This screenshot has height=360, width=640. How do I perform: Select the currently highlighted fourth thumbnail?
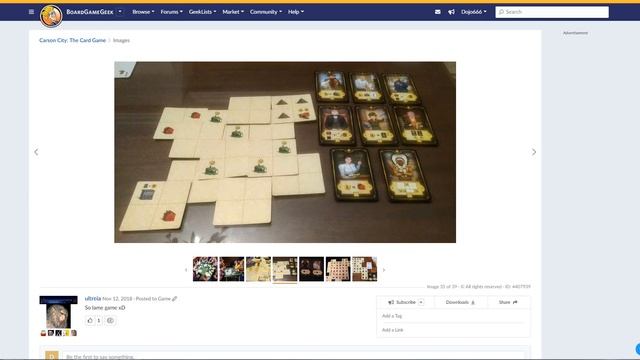click(x=285, y=269)
